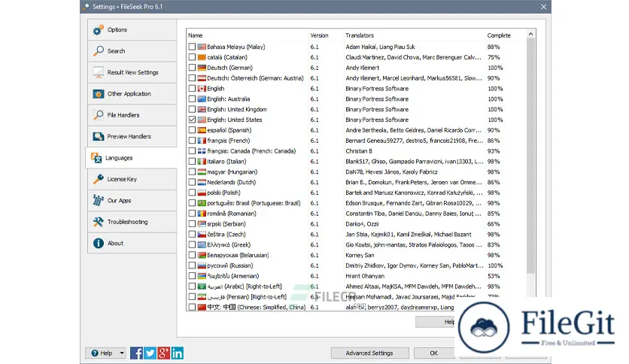629x364 pixels.
Task: Click translator name Hrant Ohanyan
Action: [365, 276]
